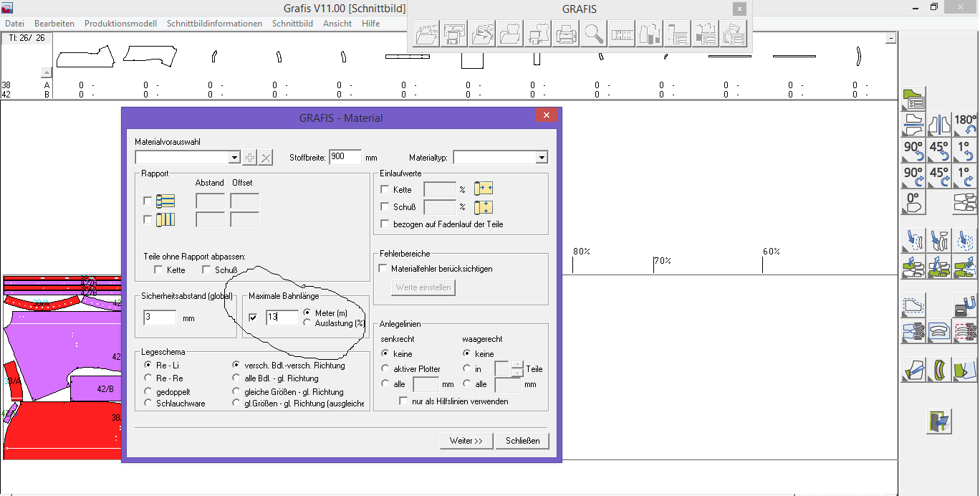
Task: Open the Schnittbildinformationen menu
Action: tap(214, 24)
